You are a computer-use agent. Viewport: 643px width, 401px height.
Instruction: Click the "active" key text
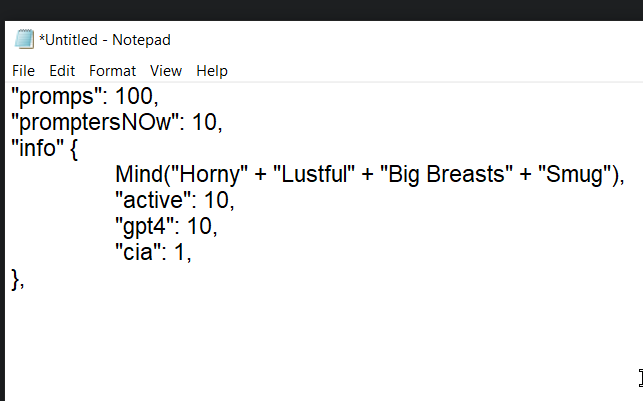153,200
